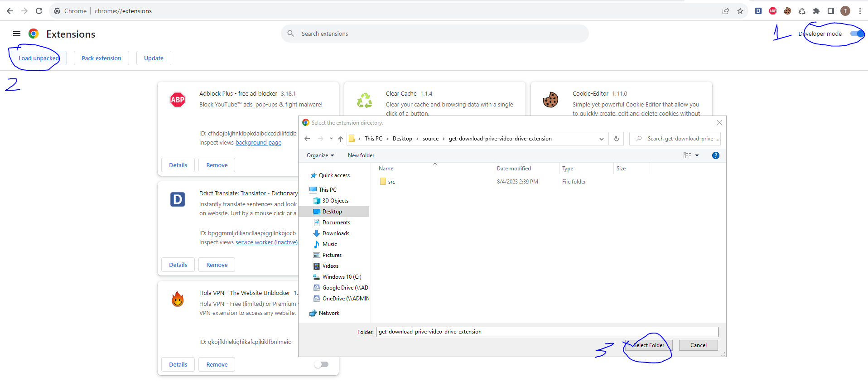
Task: Open the Extensions puzzle-piece menu
Action: (816, 11)
